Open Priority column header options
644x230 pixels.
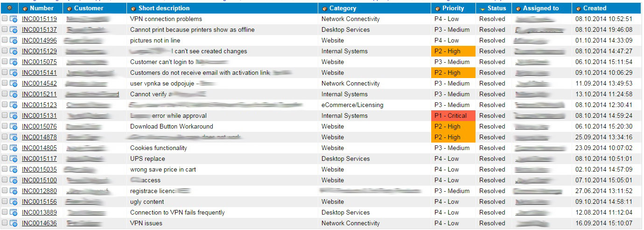437,8
